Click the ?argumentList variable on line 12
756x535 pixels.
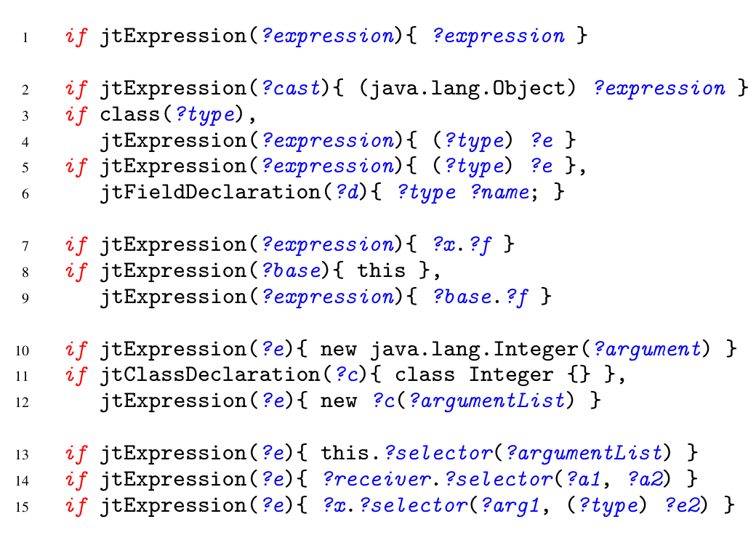pyautogui.click(x=486, y=401)
